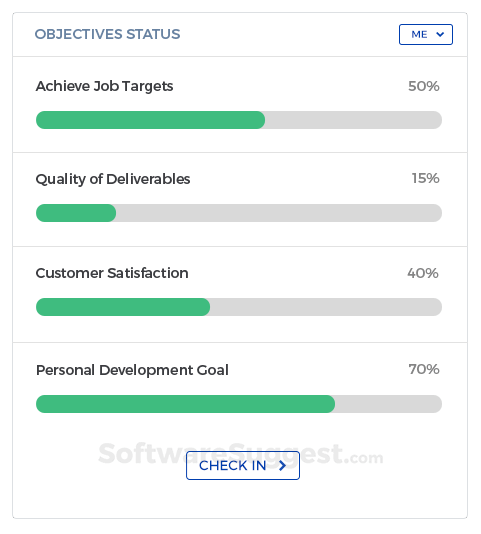Click the Personal Development Goal progress bar
The image size is (481, 534).
(x=239, y=404)
